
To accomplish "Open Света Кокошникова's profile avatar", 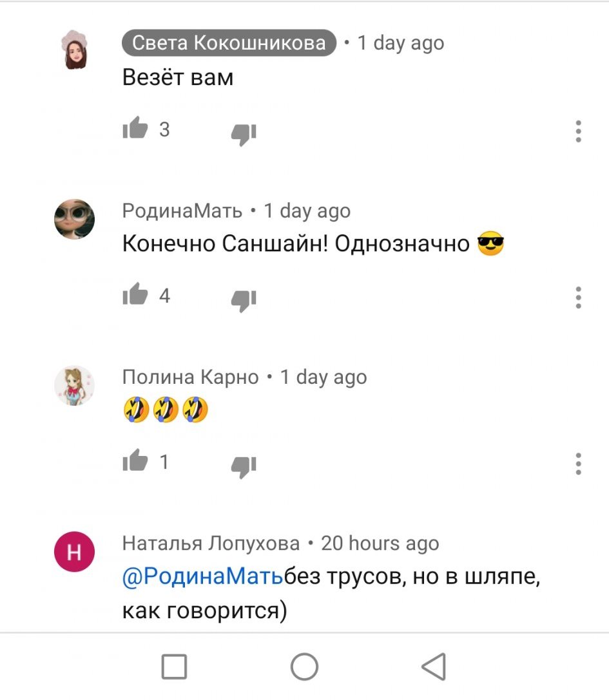I will coord(74,50).
